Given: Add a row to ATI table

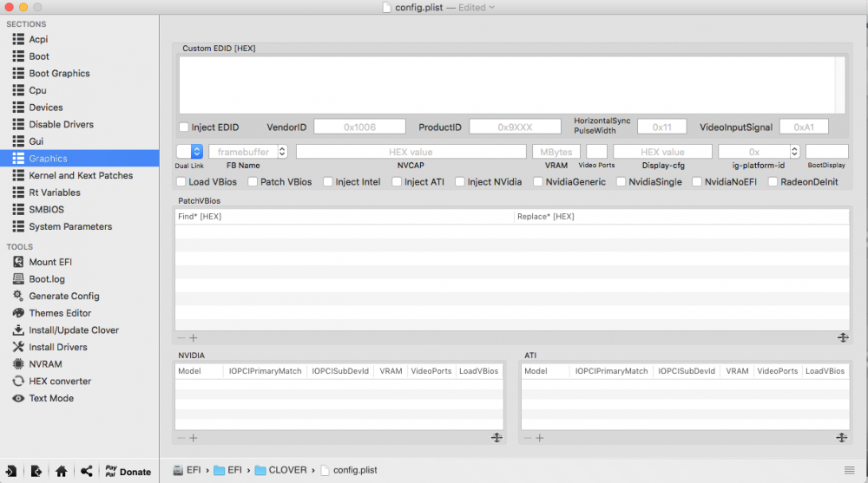Looking at the screenshot, I should coord(540,438).
